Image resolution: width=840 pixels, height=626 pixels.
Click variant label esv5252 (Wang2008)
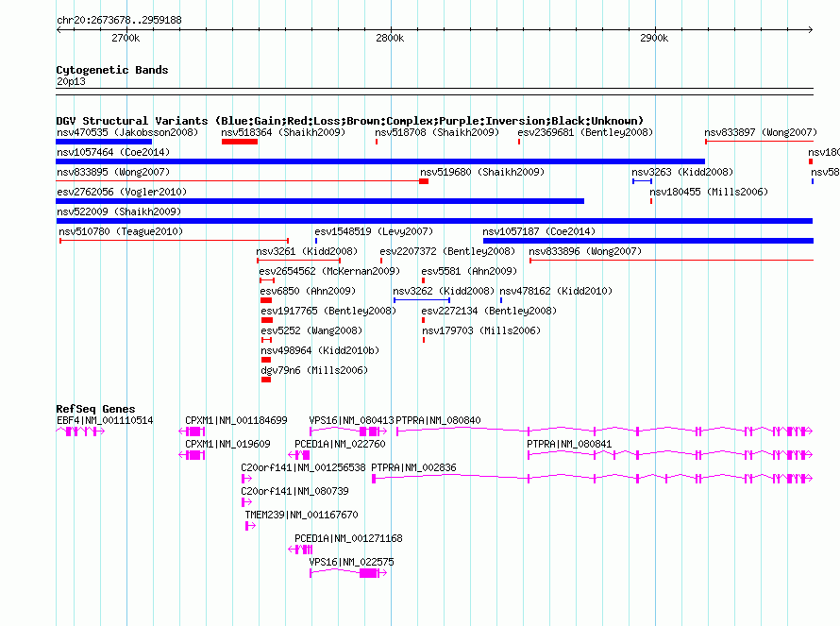[311, 330]
